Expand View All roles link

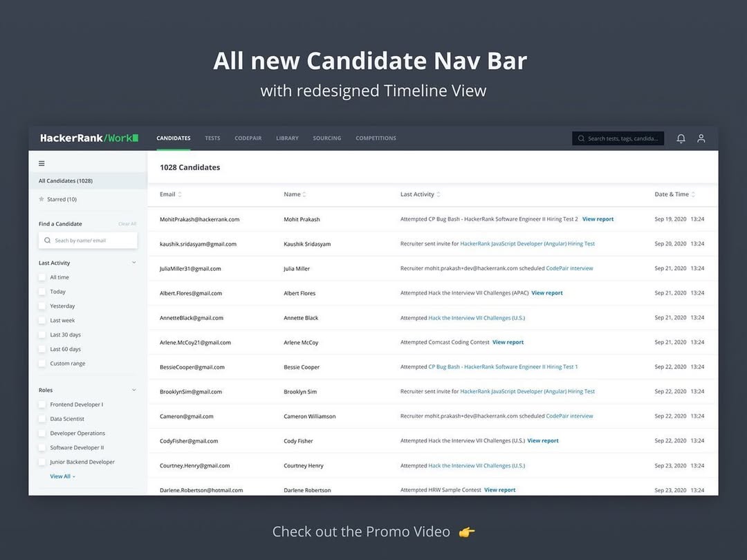click(62, 476)
